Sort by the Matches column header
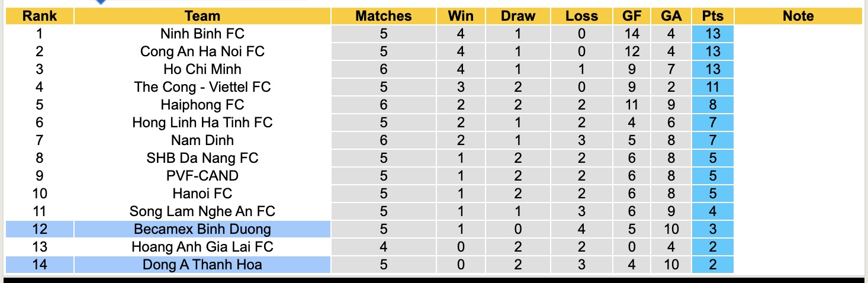Image resolution: width=868 pixels, height=283 pixels. tap(383, 16)
